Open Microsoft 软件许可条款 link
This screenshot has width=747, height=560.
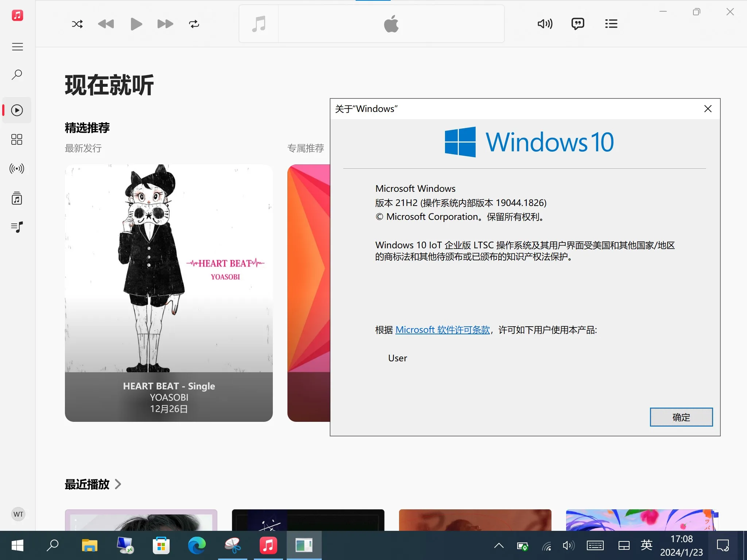442,330
